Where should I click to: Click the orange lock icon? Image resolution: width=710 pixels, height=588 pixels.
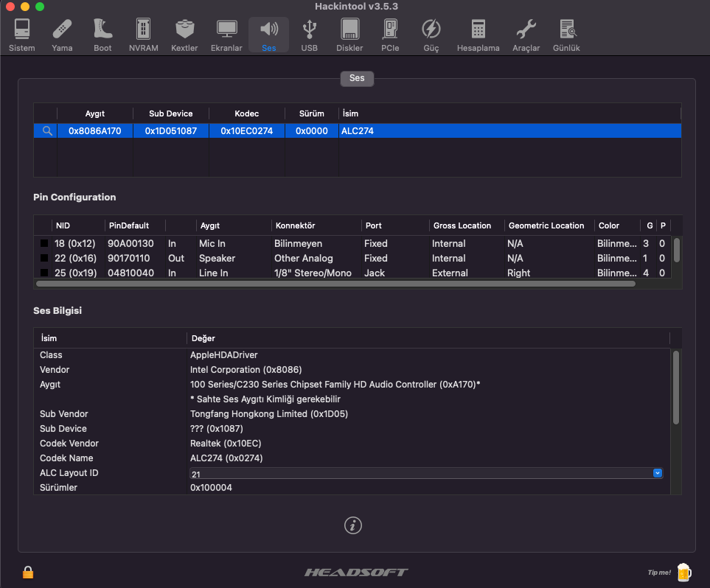[28, 573]
